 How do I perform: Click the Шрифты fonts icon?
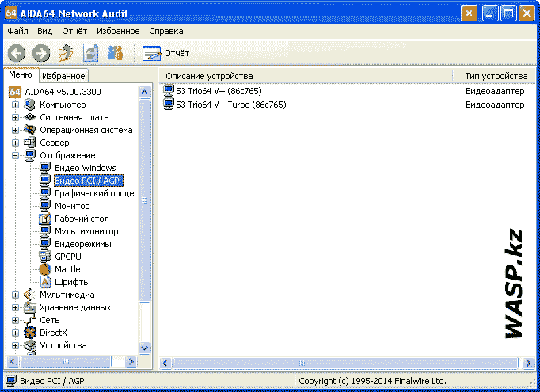[45, 282]
